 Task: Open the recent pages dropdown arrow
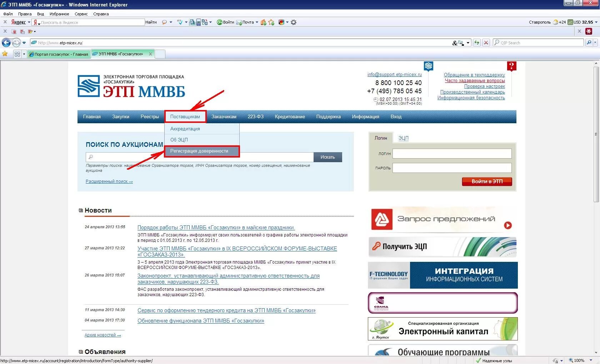(x=24, y=43)
